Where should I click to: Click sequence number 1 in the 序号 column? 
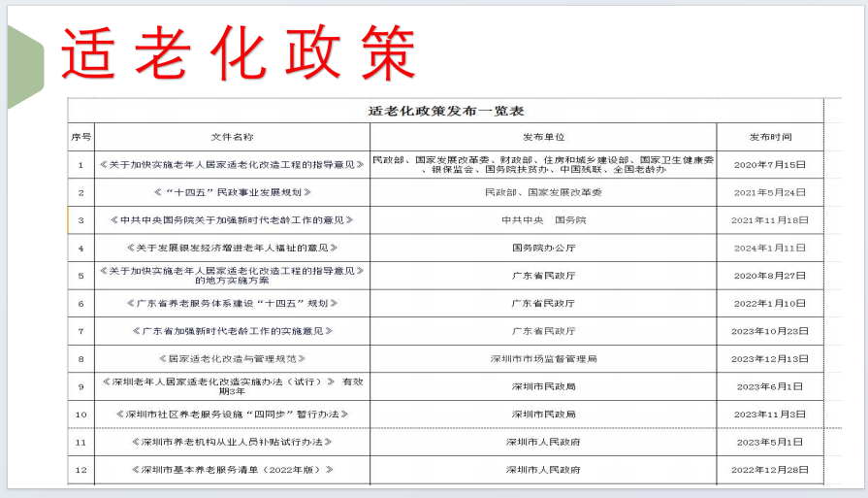(x=80, y=164)
